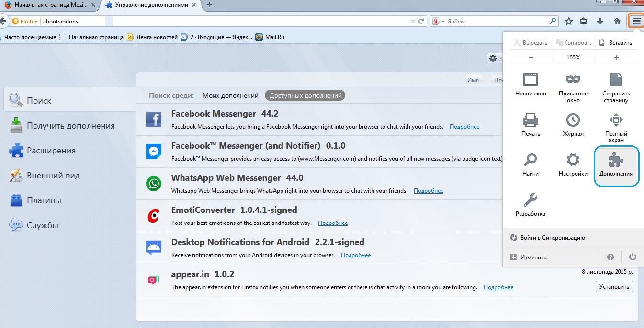Switch to Начальная страница Mozilla tab
Viewport: 644px width, 328px height.
(x=49, y=5)
